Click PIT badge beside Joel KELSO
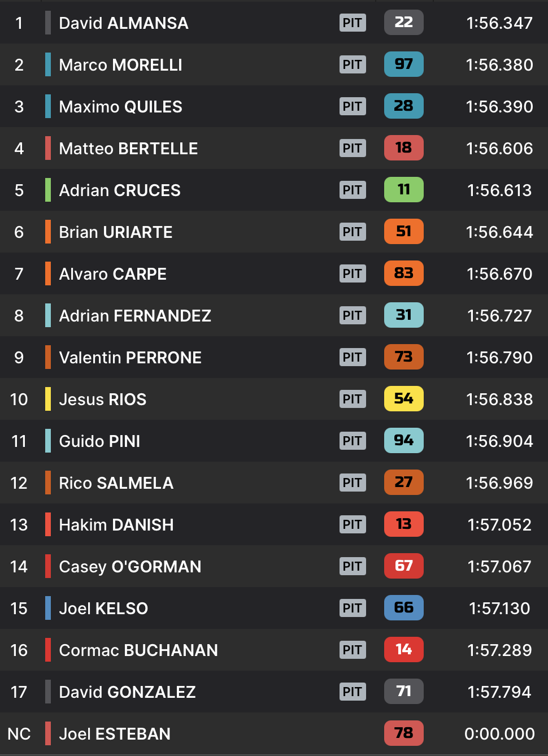The width and height of the screenshot is (548, 756). 353,608
